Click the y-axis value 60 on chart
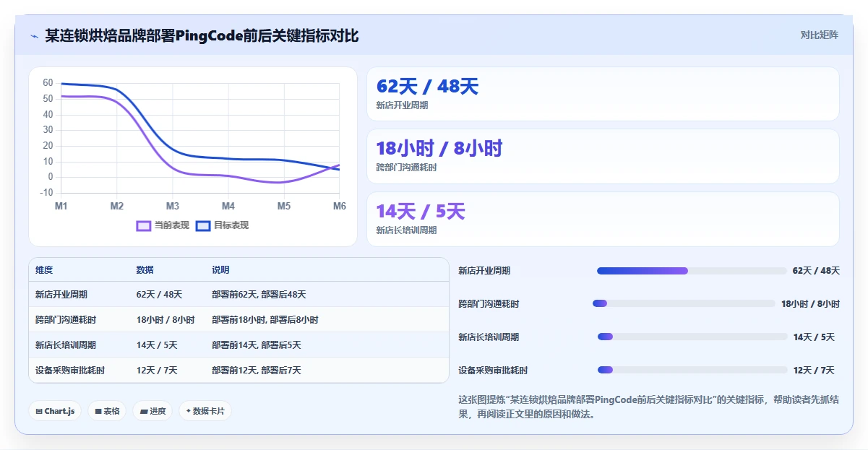The width and height of the screenshot is (868, 450). [x=48, y=83]
